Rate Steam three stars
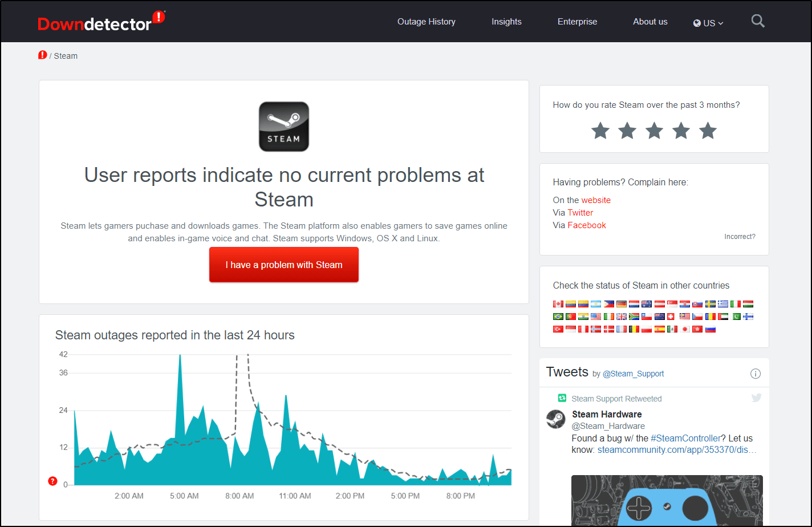Image resolution: width=812 pixels, height=527 pixels. click(654, 131)
